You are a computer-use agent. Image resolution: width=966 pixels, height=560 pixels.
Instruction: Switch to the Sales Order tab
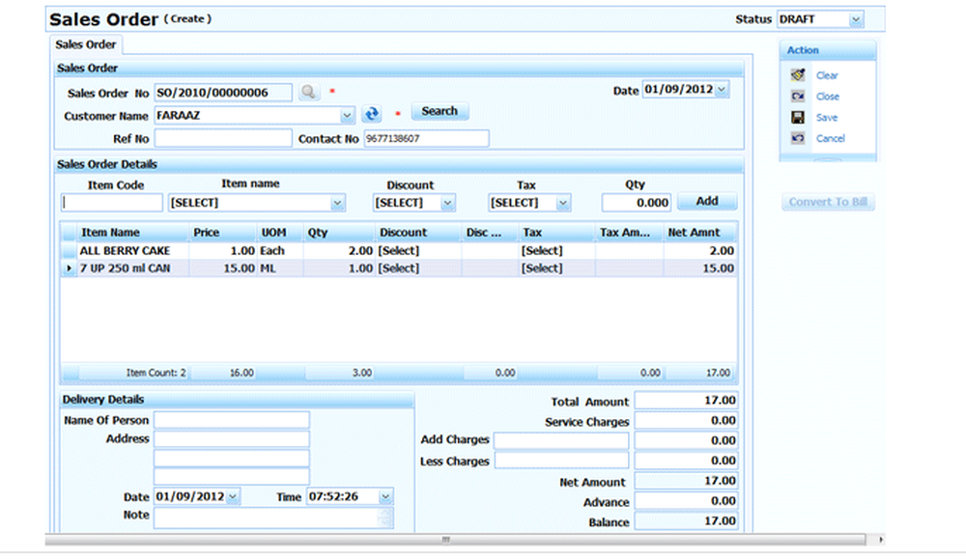(x=86, y=44)
